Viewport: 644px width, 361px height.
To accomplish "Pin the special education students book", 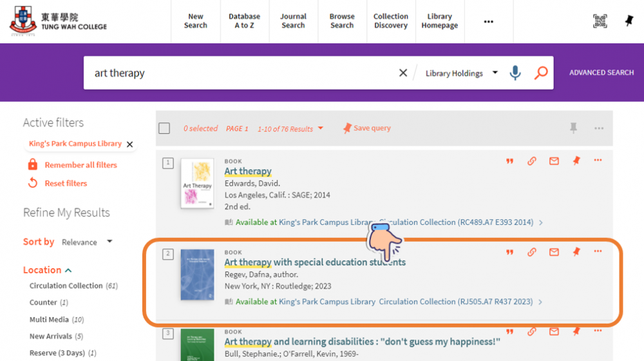I will click(x=576, y=251).
